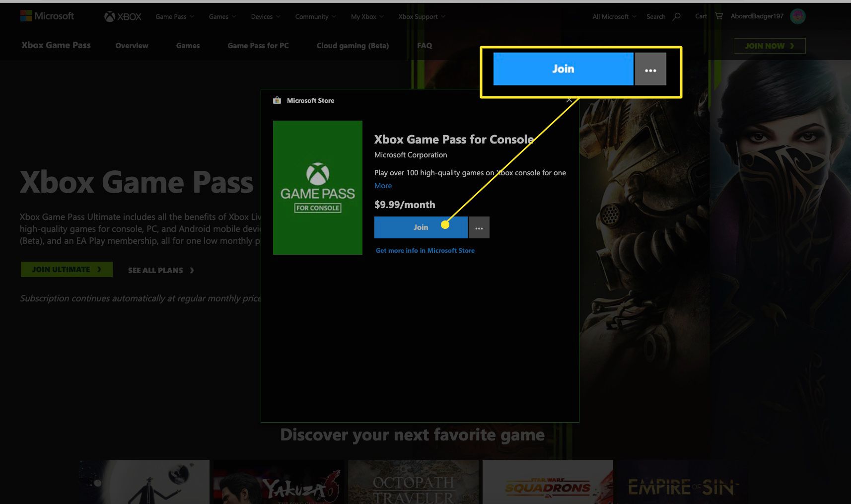
Task: Open the first game thumbnail with moon
Action: point(144,482)
